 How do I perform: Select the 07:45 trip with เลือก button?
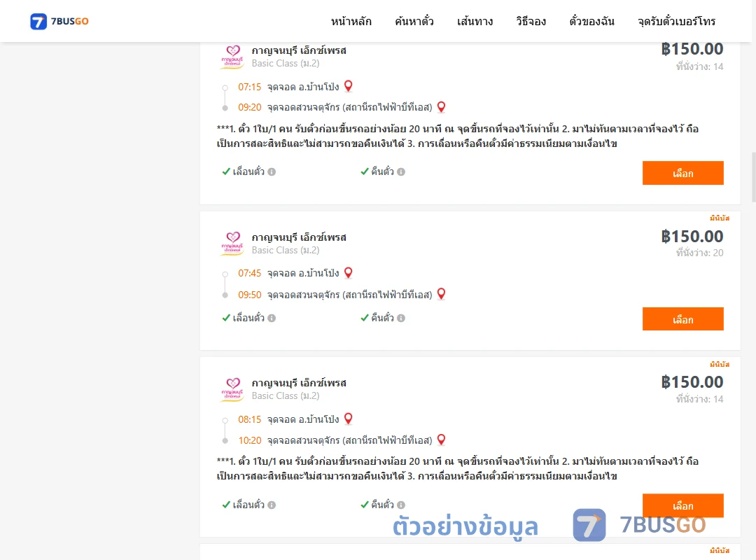point(682,318)
